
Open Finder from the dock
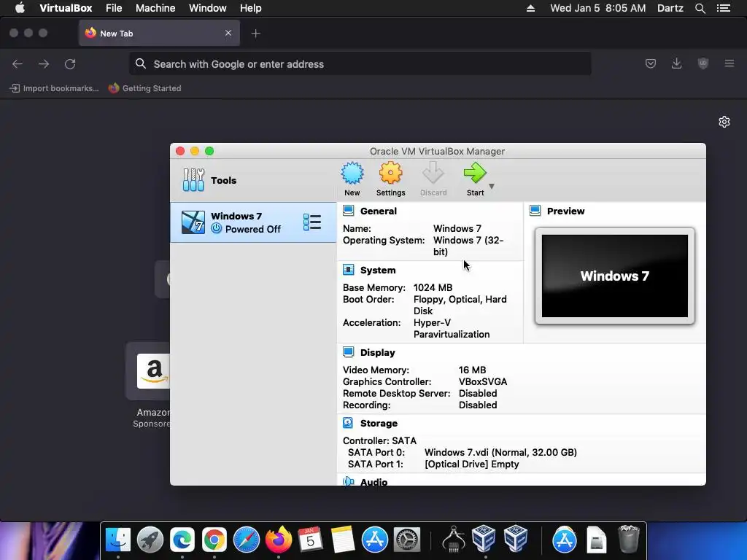point(118,540)
